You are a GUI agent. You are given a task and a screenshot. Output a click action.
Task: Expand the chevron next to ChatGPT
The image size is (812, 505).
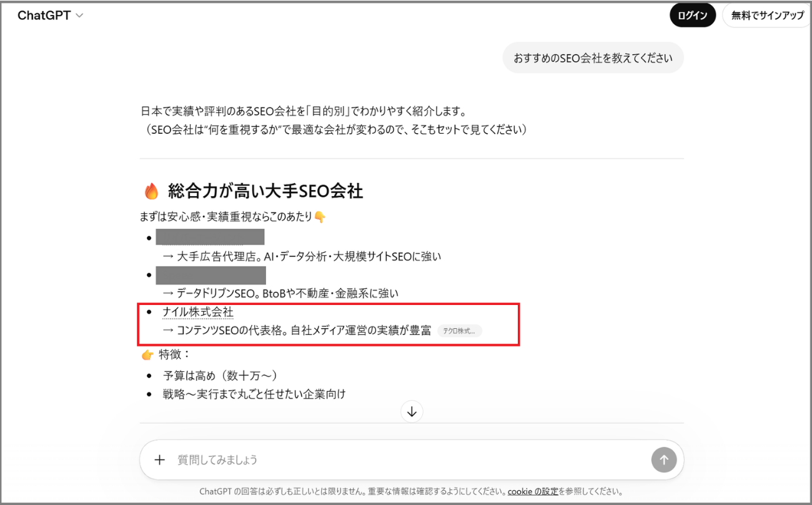(x=79, y=15)
